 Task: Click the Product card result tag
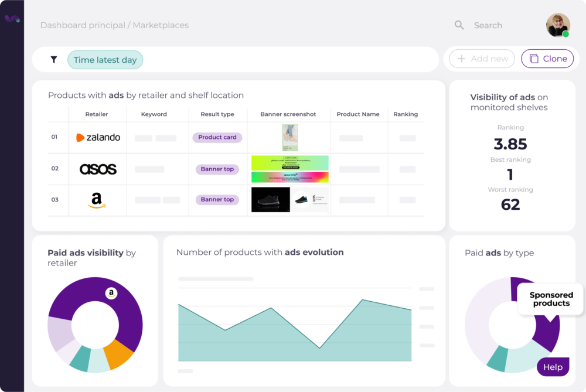217,138
